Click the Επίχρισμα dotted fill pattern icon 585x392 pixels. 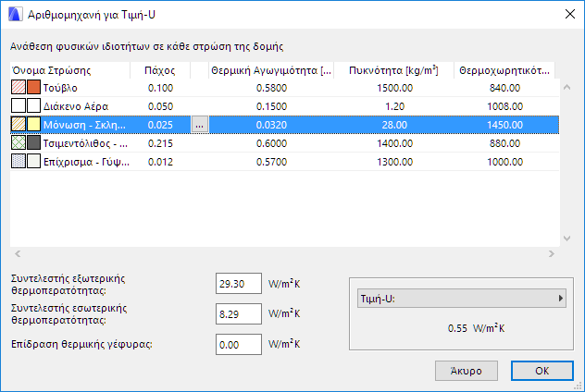(x=19, y=162)
